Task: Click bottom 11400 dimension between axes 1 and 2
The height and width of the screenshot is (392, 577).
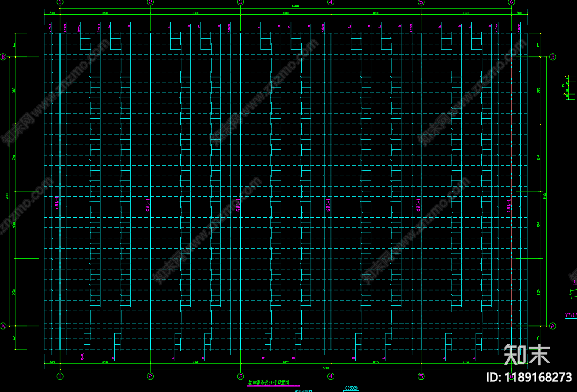Action: [x=105, y=362]
